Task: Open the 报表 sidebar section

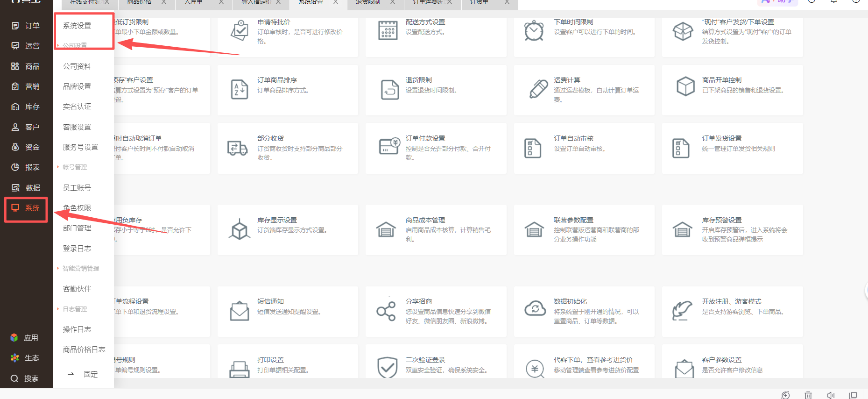Action: click(x=26, y=167)
